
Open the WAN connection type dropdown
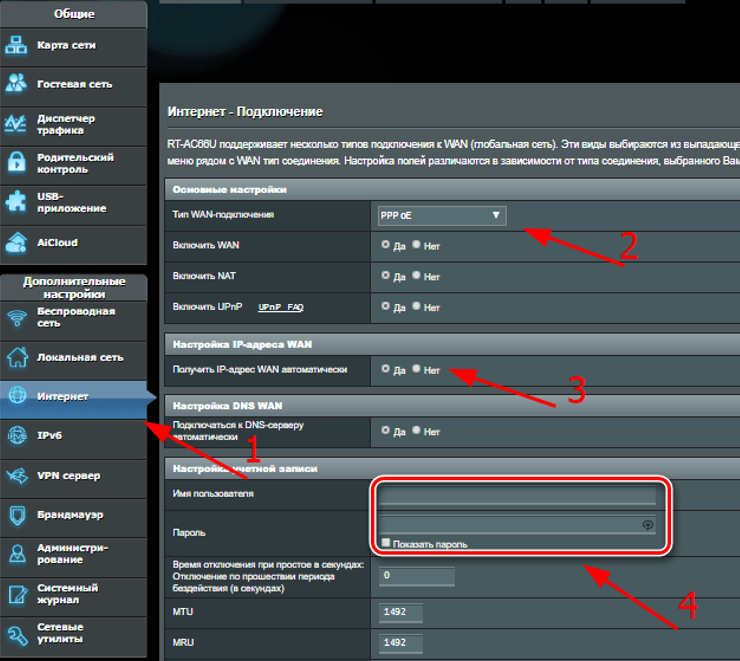[442, 216]
